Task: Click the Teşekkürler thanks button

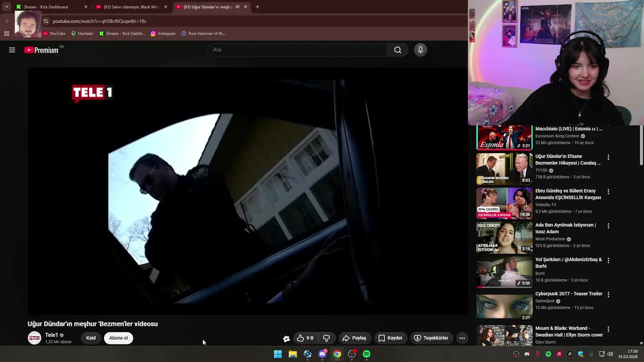Action: 431,338
